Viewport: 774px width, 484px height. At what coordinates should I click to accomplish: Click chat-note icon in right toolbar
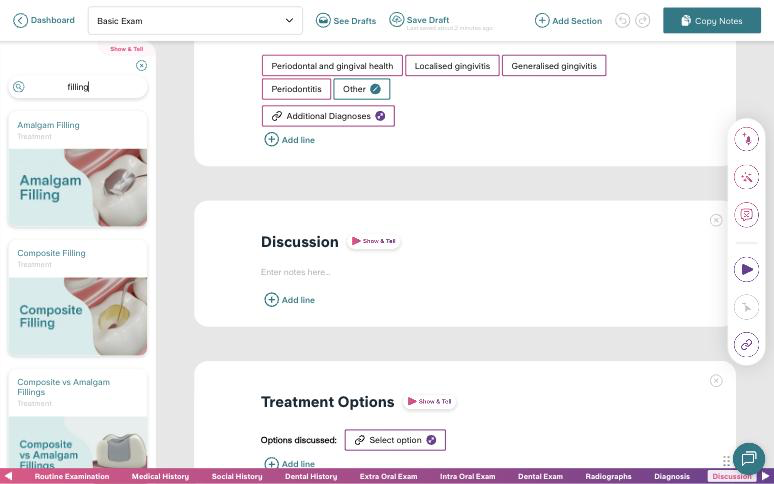pos(746,215)
